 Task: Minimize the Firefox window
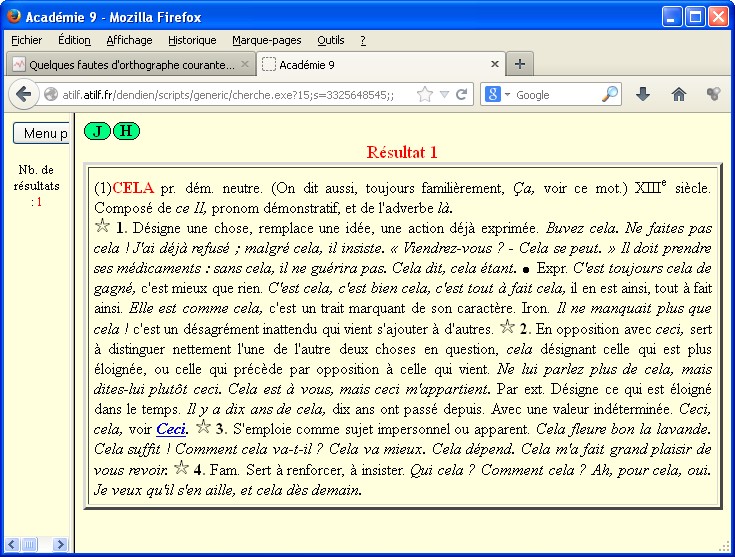(x=672, y=17)
